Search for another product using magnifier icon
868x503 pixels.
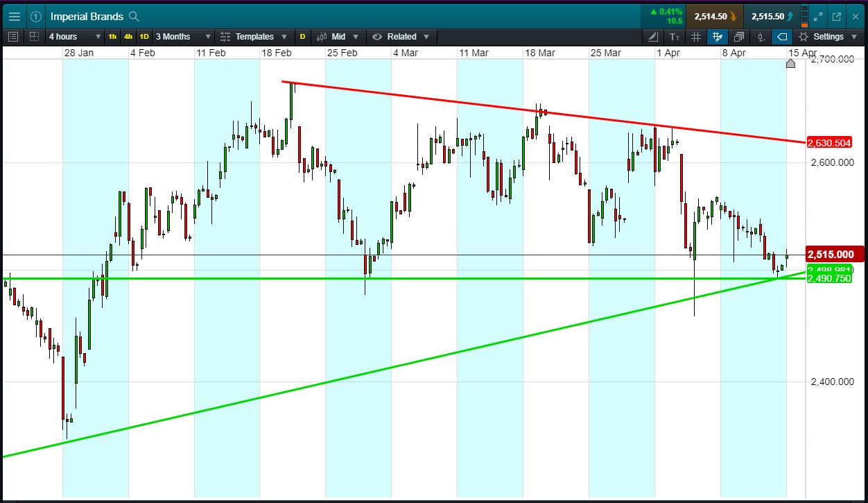coord(134,16)
